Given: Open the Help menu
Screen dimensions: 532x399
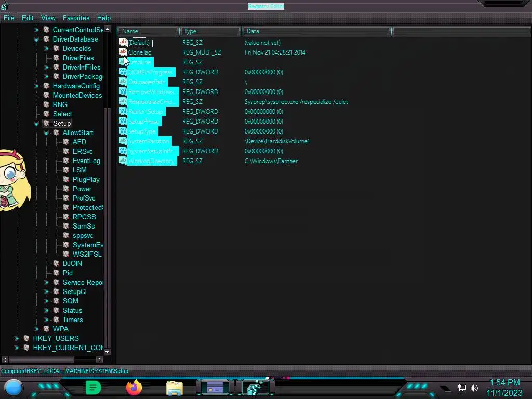Looking at the screenshot, I should click(104, 18).
